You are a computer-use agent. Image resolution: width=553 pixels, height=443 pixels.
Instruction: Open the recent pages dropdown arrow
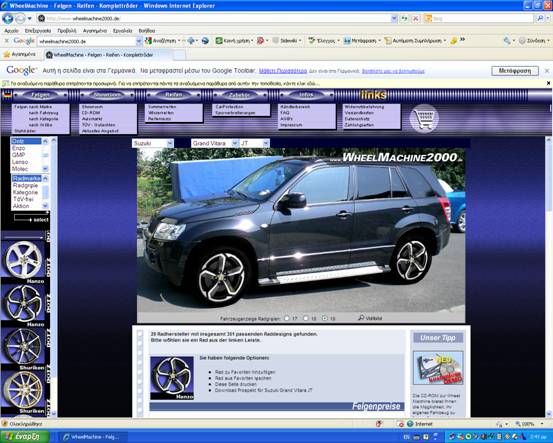point(30,18)
